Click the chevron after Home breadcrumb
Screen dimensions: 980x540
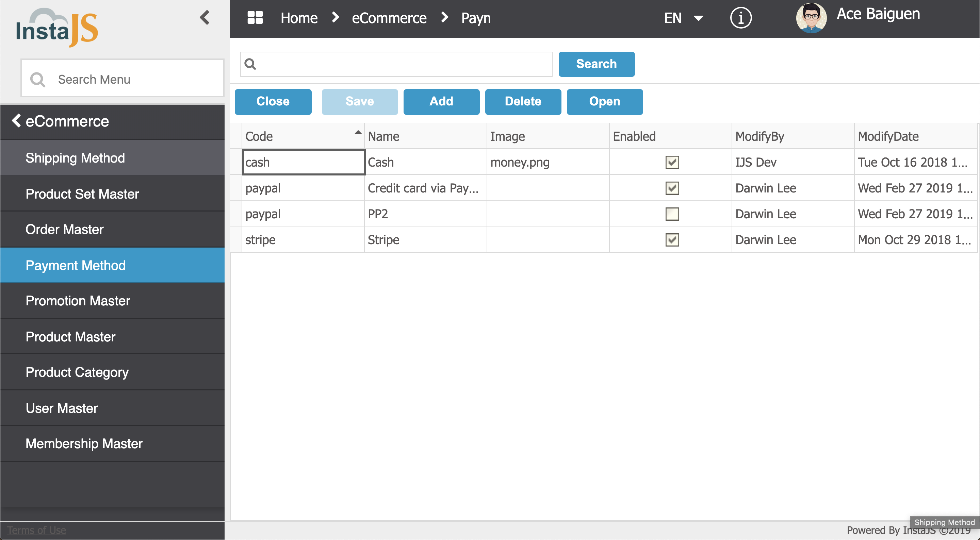(x=335, y=17)
